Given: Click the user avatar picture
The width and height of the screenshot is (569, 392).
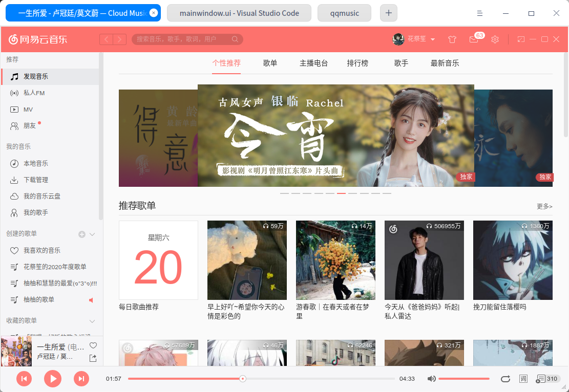Looking at the screenshot, I should [398, 39].
